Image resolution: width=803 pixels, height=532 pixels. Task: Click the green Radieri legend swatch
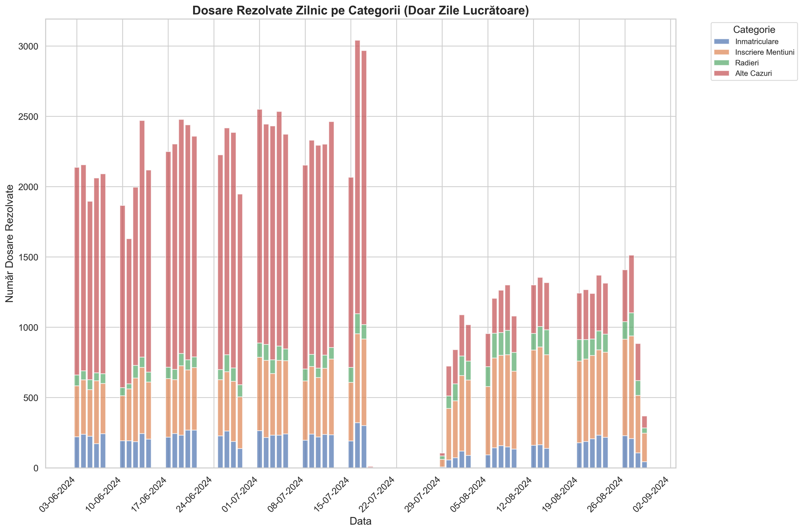(722, 63)
